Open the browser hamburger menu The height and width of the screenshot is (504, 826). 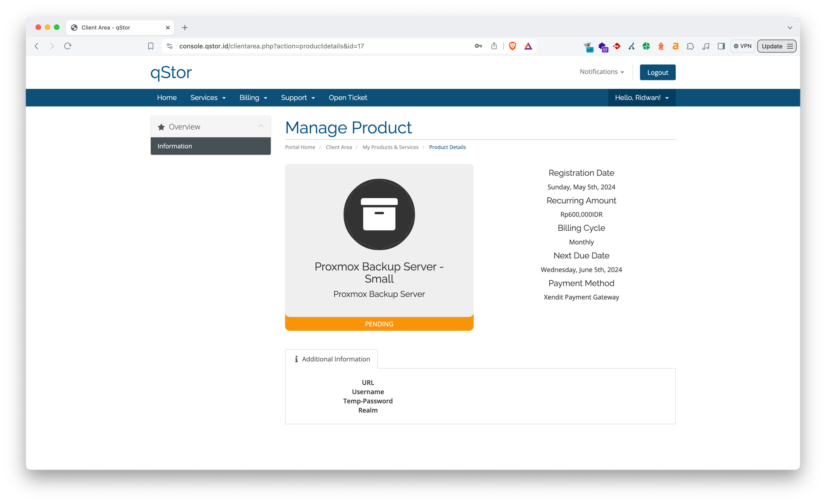[790, 46]
